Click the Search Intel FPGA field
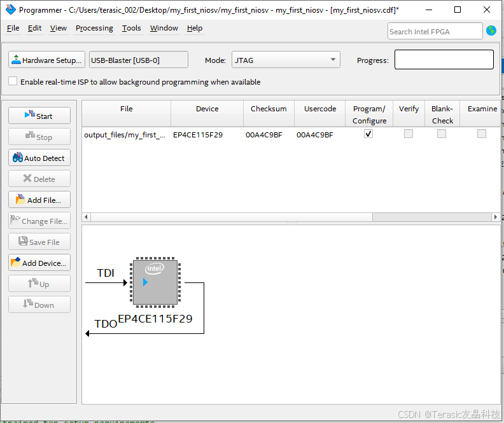Image resolution: width=504 pixels, height=423 pixels. coord(435,31)
